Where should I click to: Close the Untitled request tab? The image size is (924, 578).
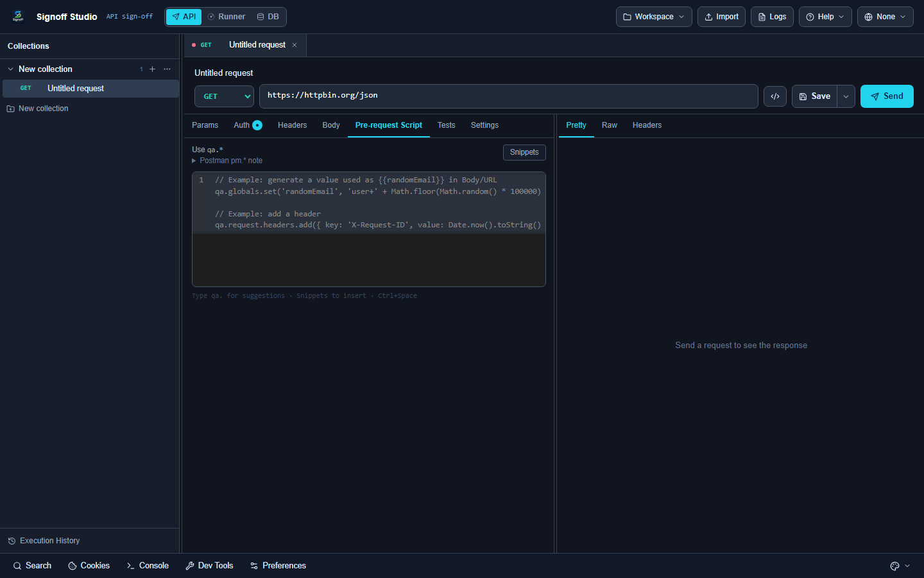point(295,45)
